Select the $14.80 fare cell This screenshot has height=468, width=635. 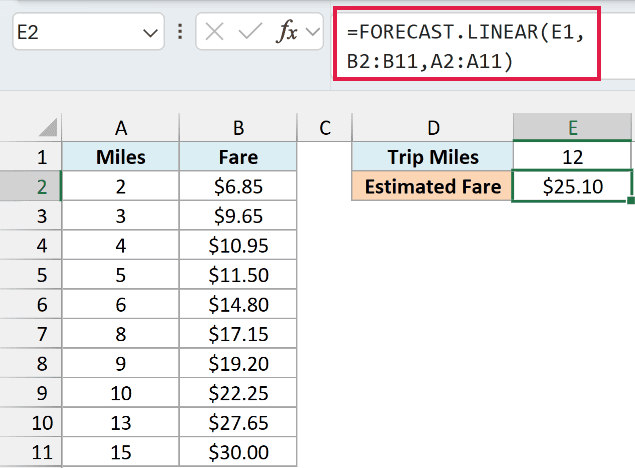[238, 304]
